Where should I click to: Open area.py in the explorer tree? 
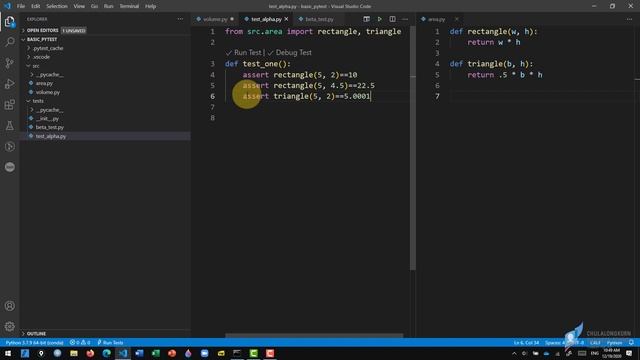click(44, 83)
